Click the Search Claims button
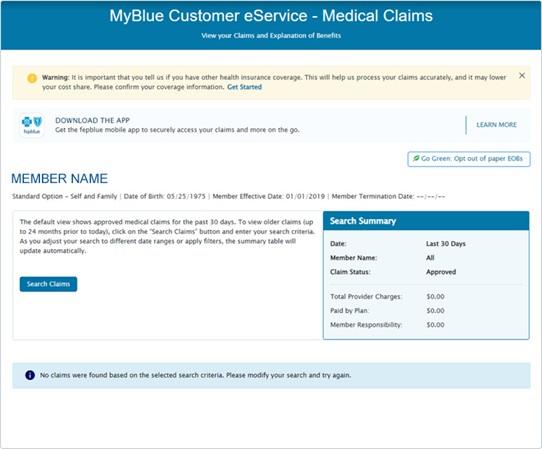 click(x=48, y=284)
